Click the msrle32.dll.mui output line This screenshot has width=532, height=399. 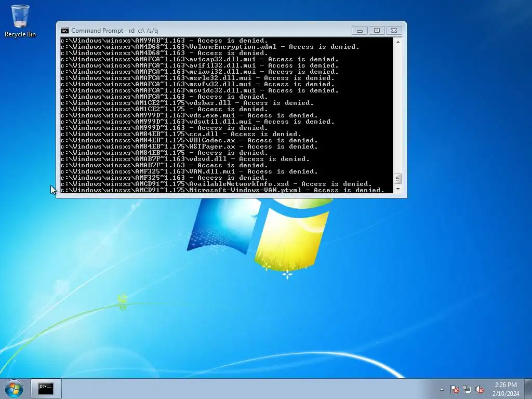point(197,78)
